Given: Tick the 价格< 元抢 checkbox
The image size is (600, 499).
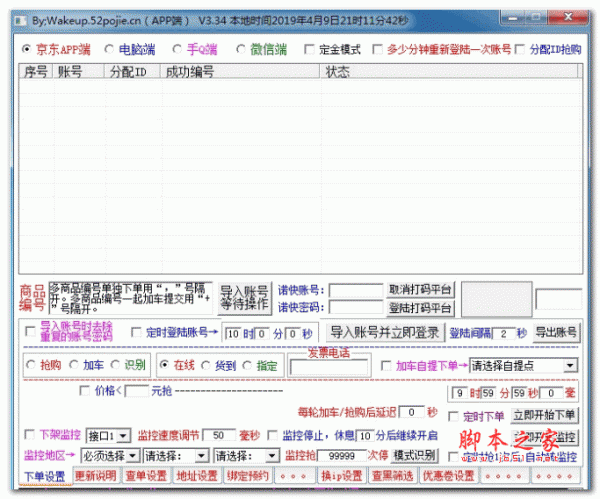Looking at the screenshot, I should click(84, 390).
